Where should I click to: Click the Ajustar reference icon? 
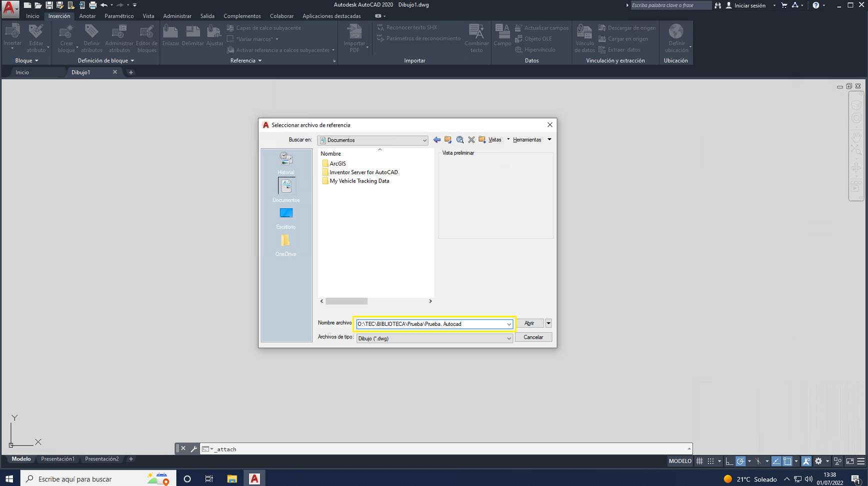(214, 32)
